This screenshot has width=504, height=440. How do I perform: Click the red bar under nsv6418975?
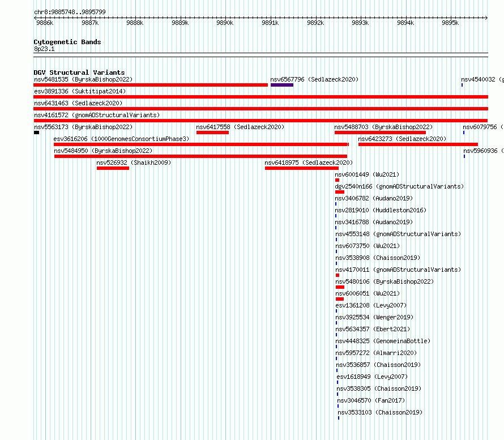coord(302,168)
